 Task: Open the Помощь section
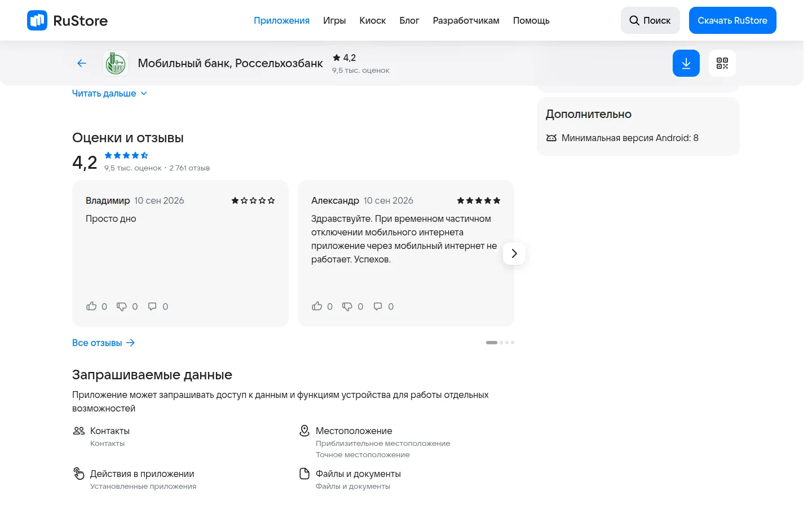point(531,20)
